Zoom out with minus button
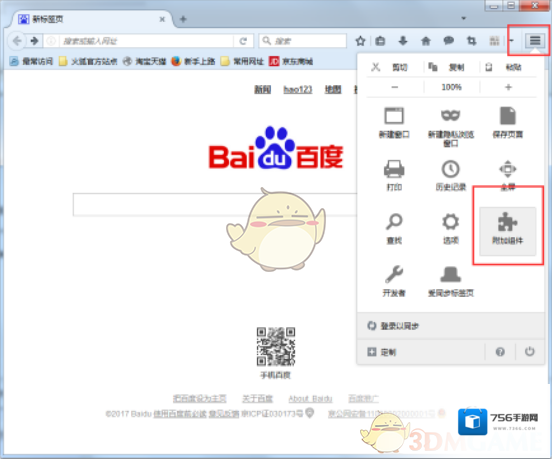Image resolution: width=552 pixels, height=459 pixels. click(x=395, y=87)
